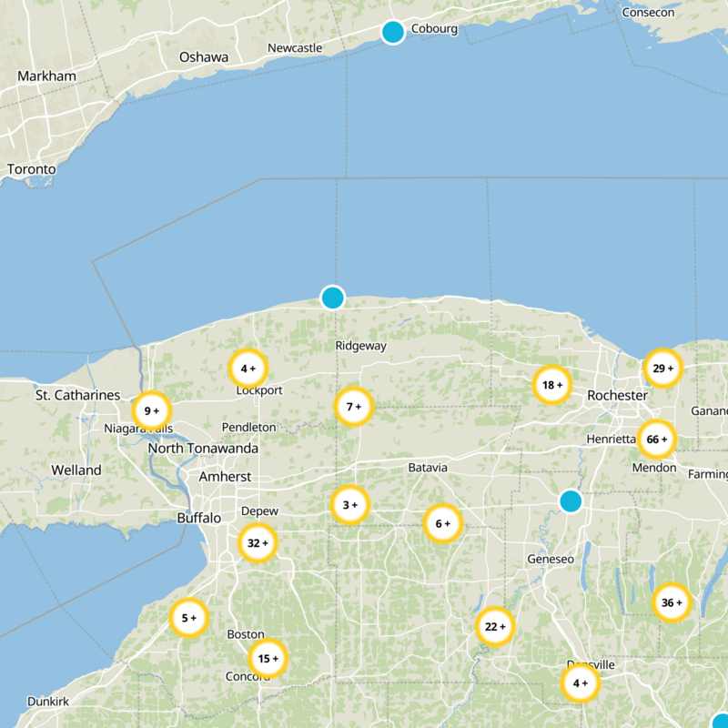728x728 pixels.
Task: Open the 29+ cluster northeast of Rochester
Action: tap(663, 369)
